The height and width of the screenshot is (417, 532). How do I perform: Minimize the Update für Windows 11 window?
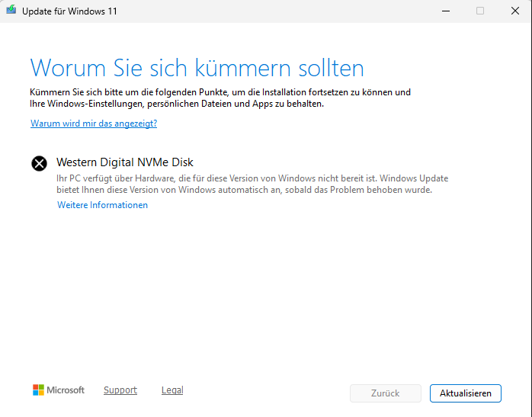444,11
